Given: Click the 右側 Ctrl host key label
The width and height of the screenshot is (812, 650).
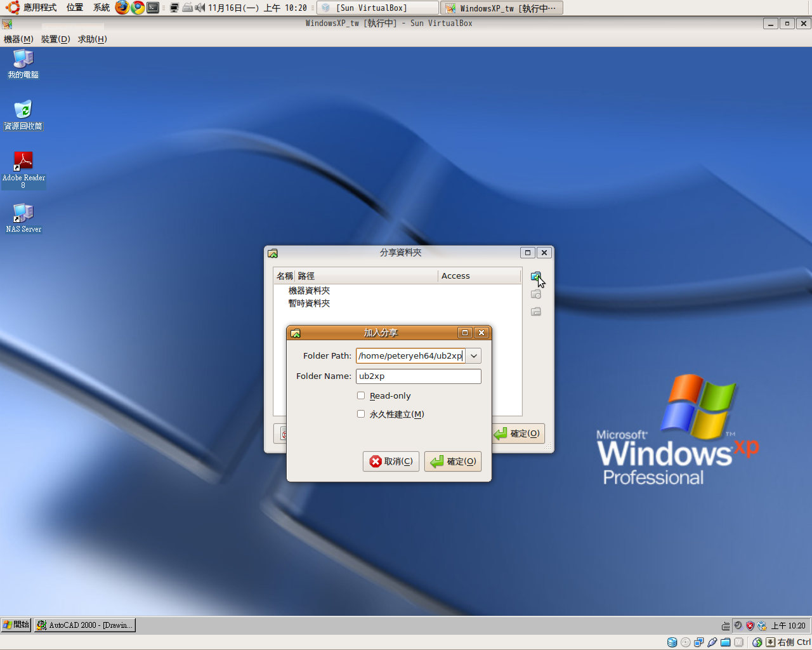Looking at the screenshot, I should pyautogui.click(x=794, y=642).
